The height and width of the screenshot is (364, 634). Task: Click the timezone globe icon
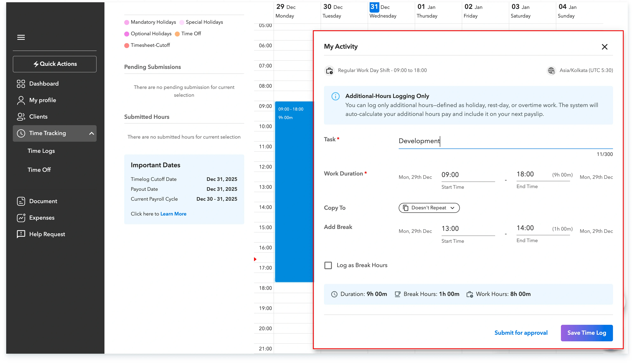point(551,71)
